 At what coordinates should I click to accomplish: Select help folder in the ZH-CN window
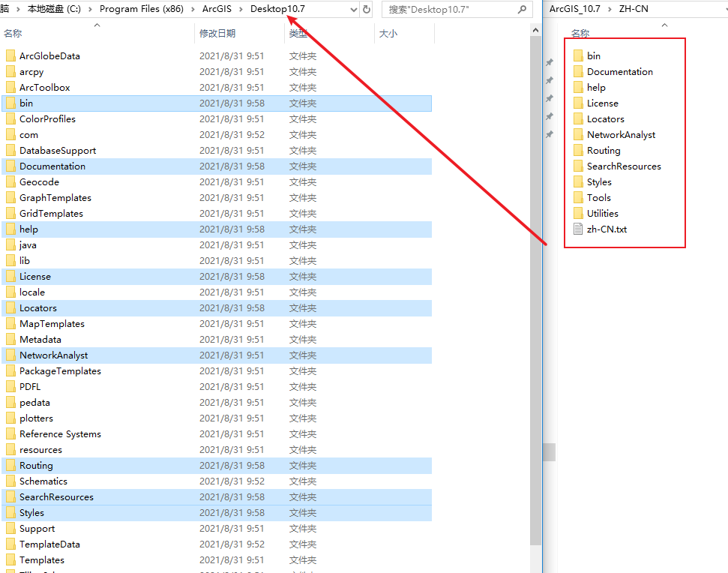596,88
